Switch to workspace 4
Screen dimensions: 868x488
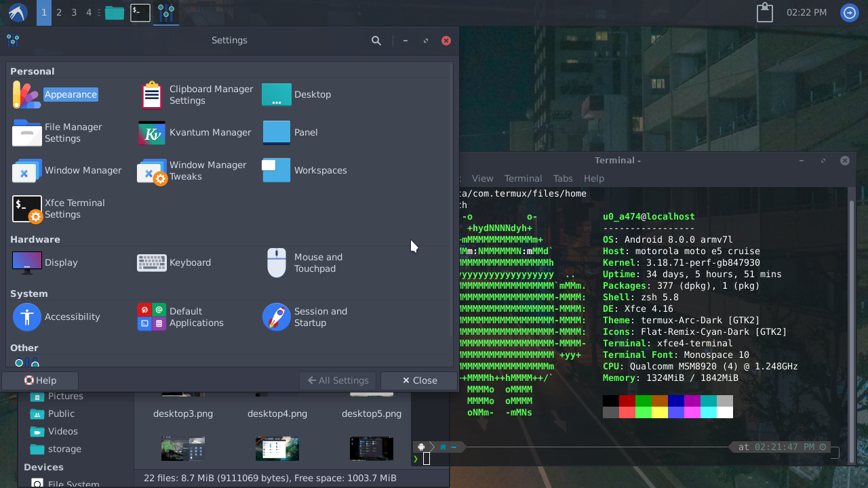[89, 12]
